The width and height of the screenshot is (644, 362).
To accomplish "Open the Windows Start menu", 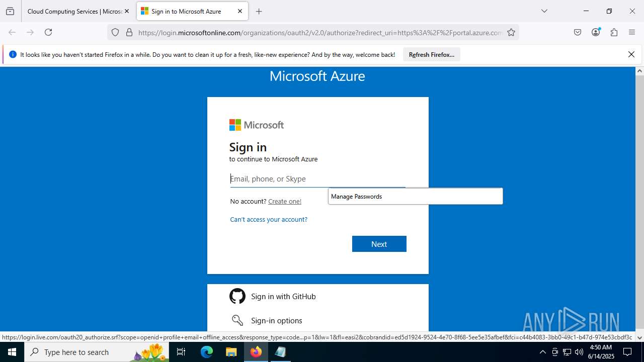I will point(12,352).
